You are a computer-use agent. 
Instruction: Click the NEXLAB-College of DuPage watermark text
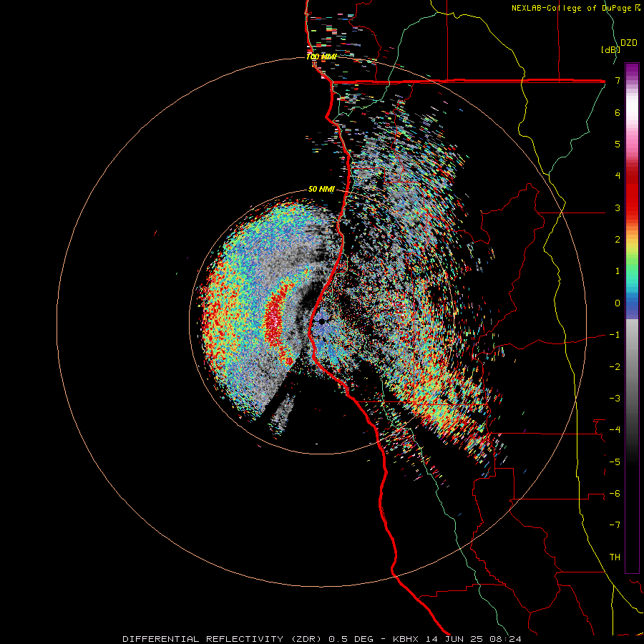(575, 8)
